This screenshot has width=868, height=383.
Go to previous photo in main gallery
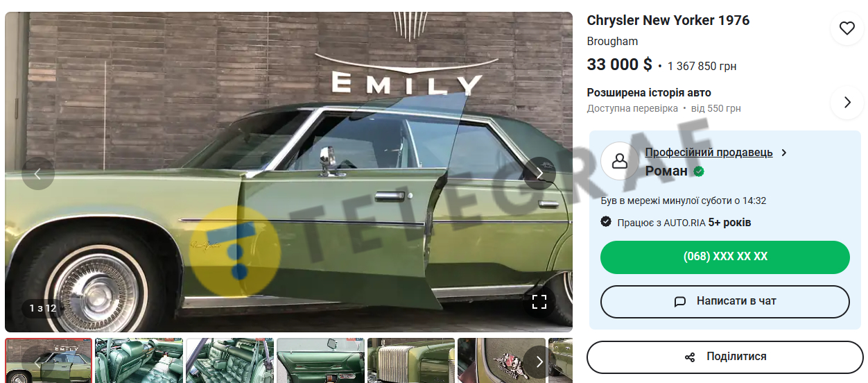click(x=37, y=173)
